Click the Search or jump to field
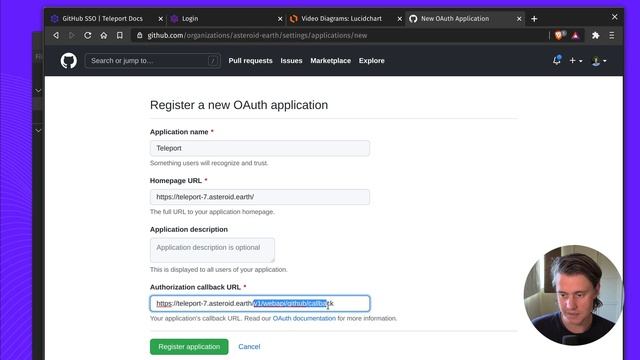640x360 pixels. [153, 61]
